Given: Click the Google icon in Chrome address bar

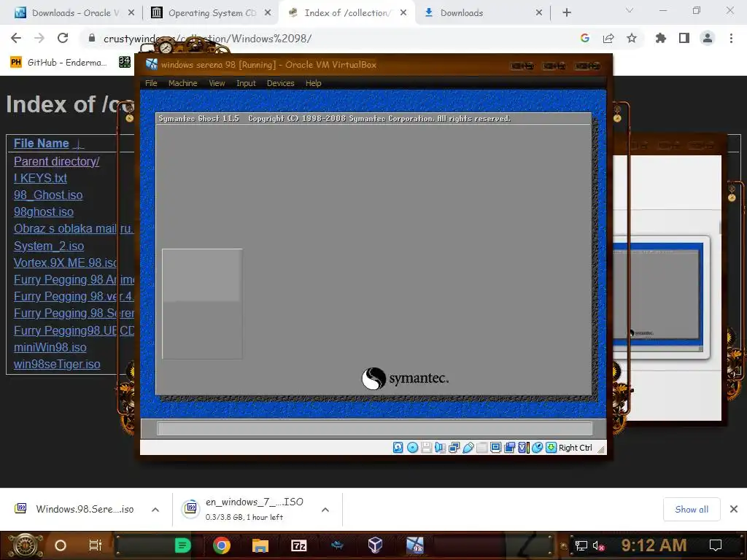Looking at the screenshot, I should pyautogui.click(x=585, y=38).
